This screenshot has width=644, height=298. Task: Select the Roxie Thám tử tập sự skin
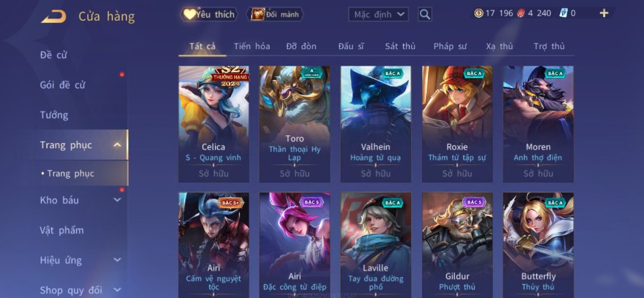tap(457, 124)
